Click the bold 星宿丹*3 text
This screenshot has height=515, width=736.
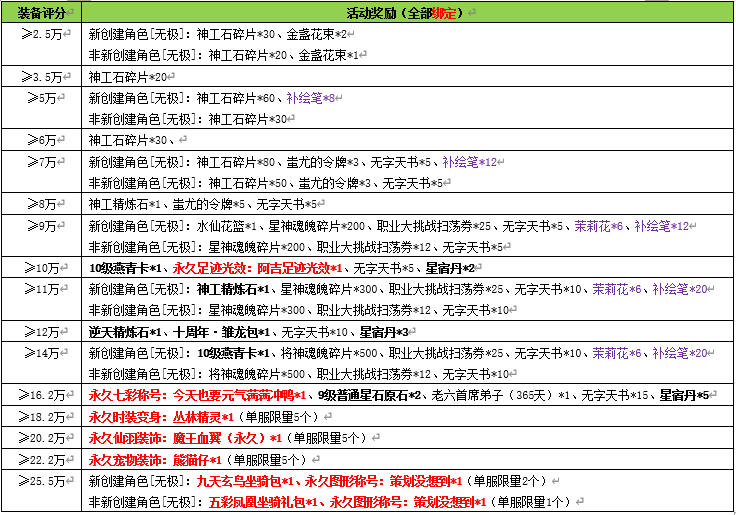[x=384, y=332]
